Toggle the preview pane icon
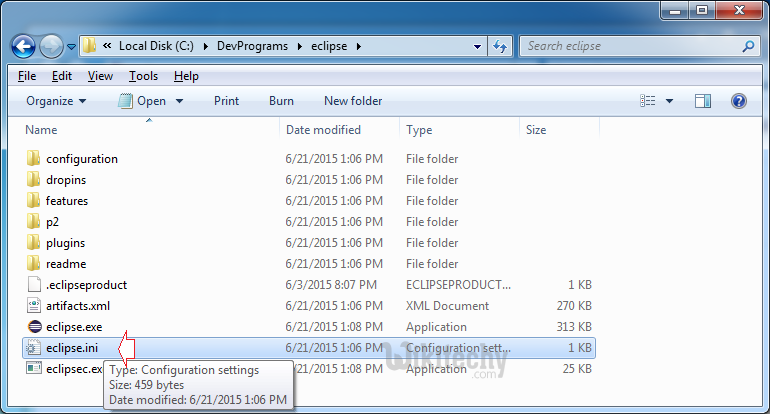770x414 pixels. [703, 101]
